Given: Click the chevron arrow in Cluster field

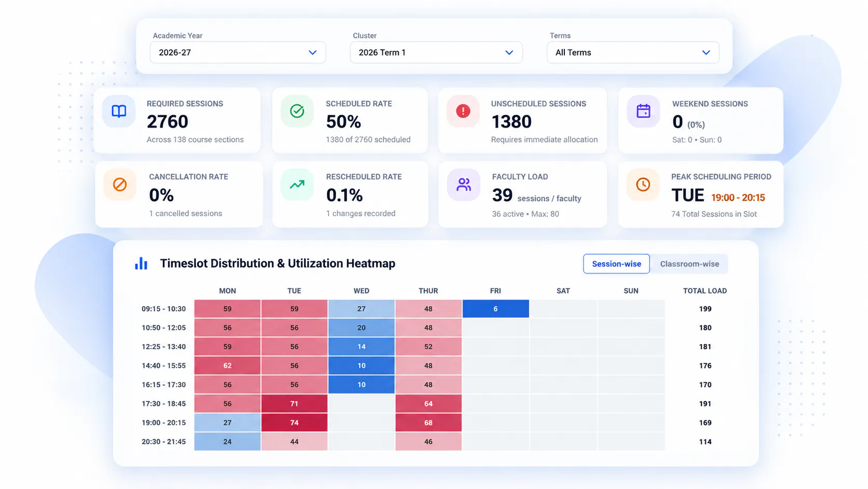Looking at the screenshot, I should tap(509, 52).
